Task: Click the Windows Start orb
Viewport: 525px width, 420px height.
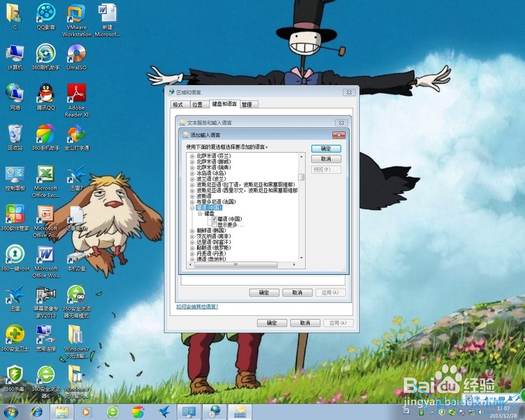Action: (10, 412)
